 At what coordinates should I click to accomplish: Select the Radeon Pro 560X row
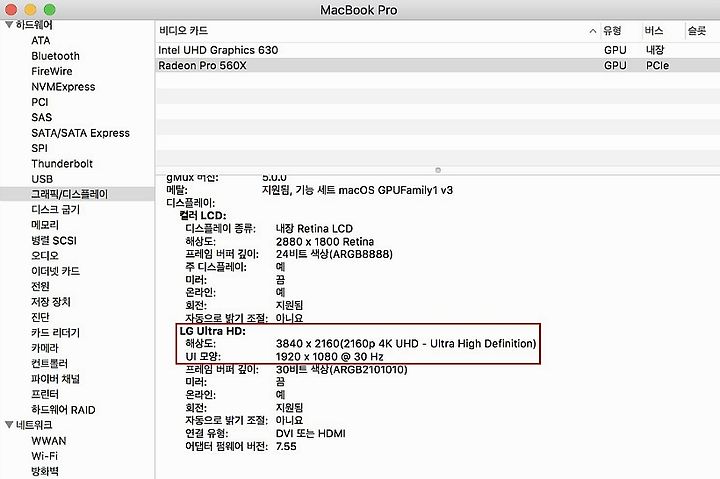click(437, 66)
